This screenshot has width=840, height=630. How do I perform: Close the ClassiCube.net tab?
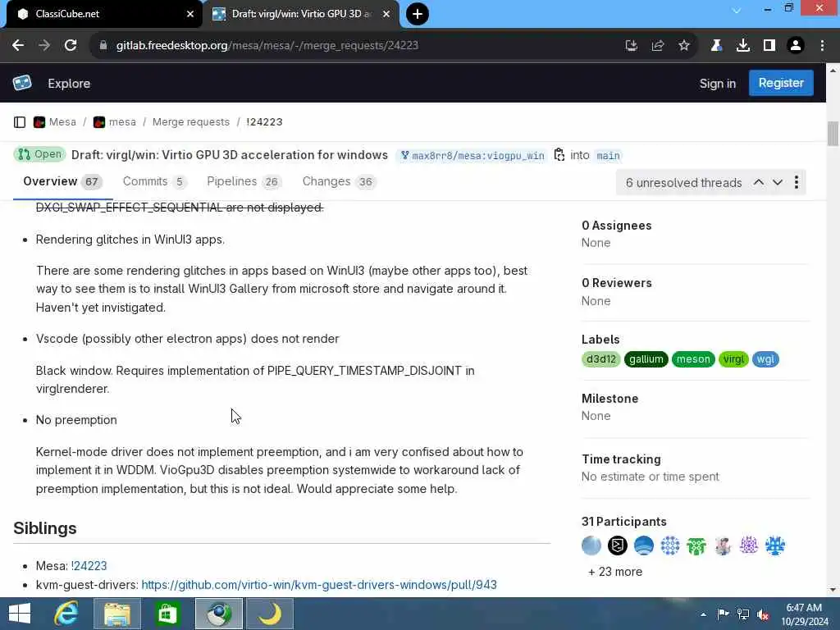coord(190,14)
